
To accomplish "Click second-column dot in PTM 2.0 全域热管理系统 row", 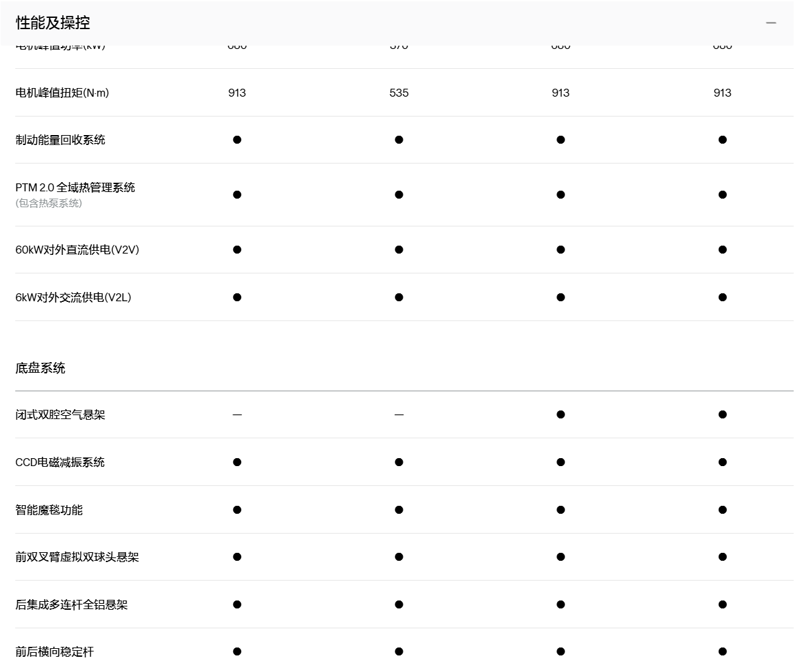I will [399, 195].
